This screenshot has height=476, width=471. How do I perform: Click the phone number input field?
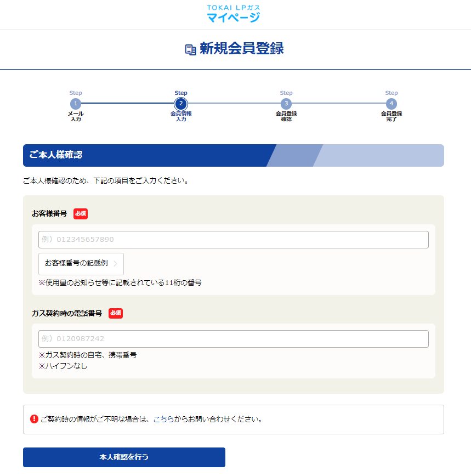(233, 339)
